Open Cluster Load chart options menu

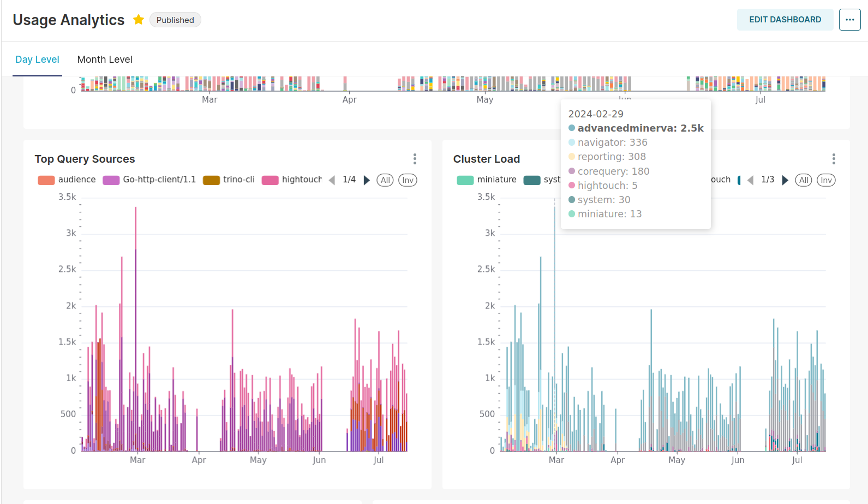click(x=834, y=159)
